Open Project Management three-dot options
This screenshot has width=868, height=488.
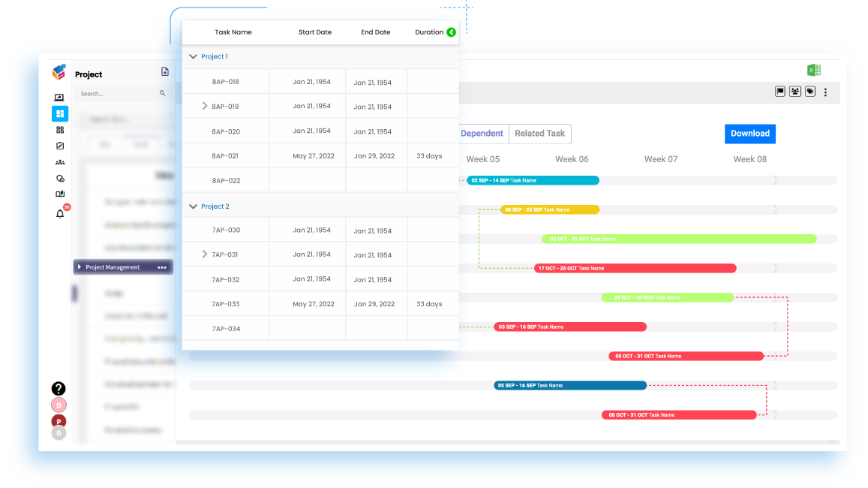(x=161, y=267)
